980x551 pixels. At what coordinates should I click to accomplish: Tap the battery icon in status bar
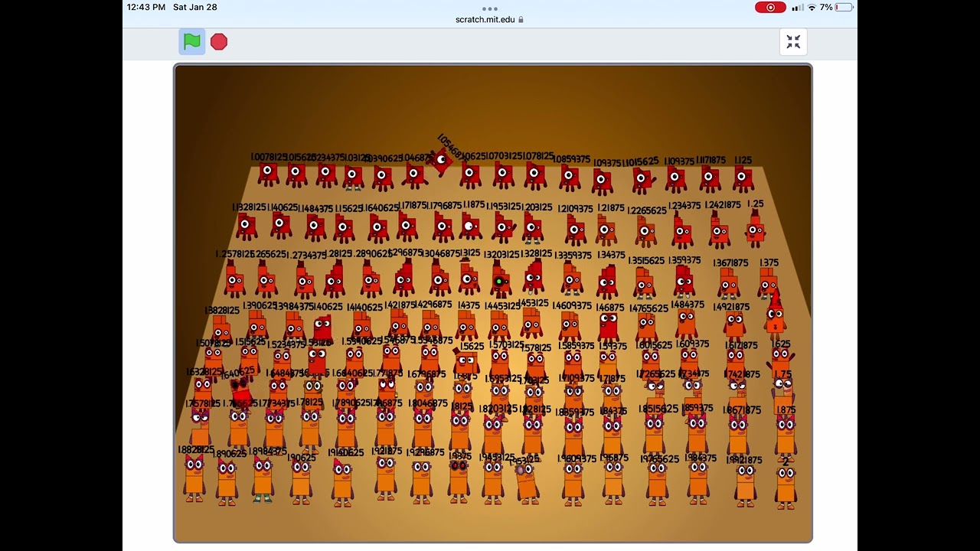point(844,8)
